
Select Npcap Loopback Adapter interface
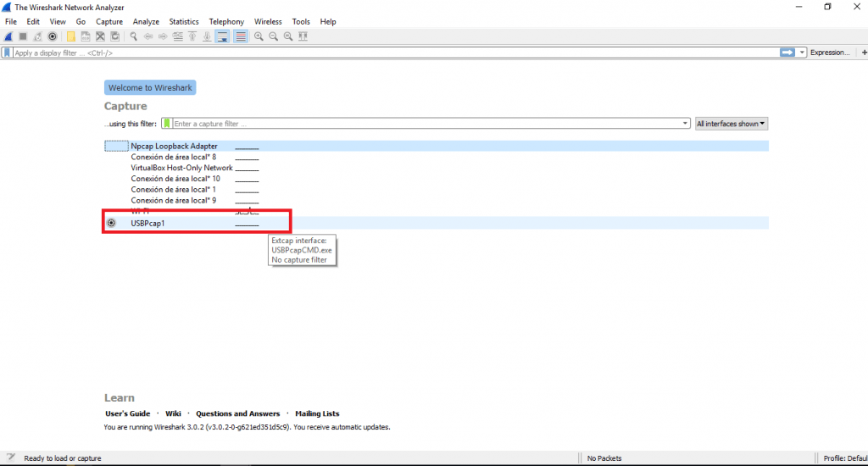[437, 146]
